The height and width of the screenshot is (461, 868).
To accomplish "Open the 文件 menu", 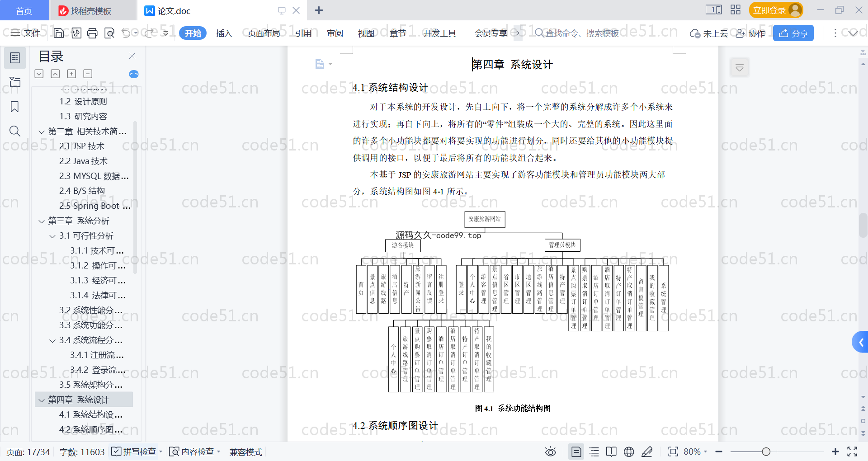I will (26, 33).
